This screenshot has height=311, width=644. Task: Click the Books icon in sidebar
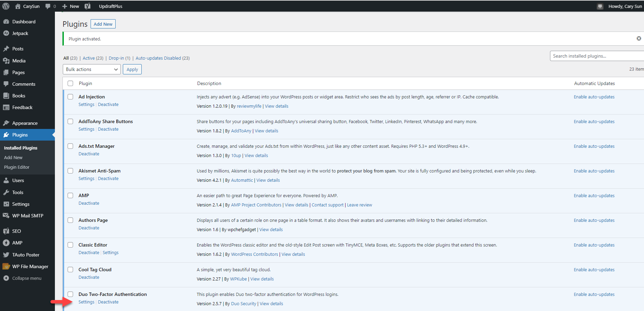(6, 96)
